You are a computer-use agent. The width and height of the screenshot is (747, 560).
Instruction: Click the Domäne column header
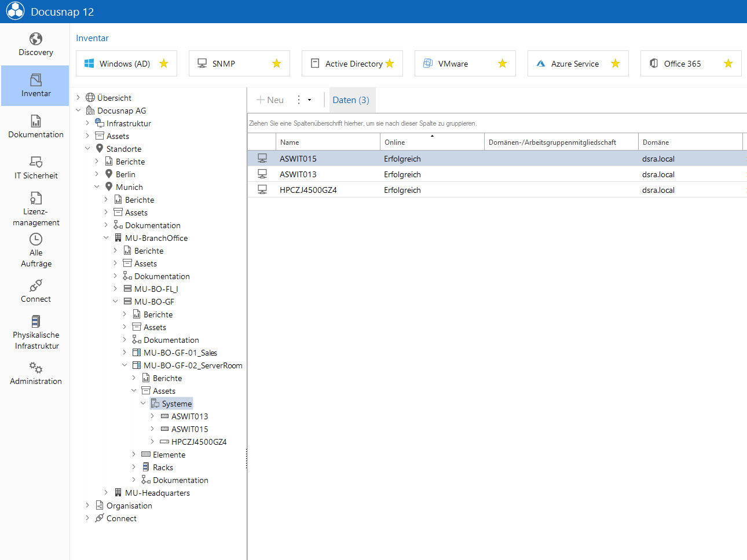pyautogui.click(x=690, y=142)
